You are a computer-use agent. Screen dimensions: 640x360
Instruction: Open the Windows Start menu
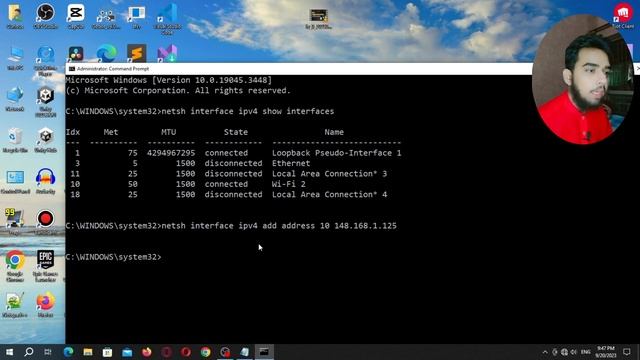(9, 352)
